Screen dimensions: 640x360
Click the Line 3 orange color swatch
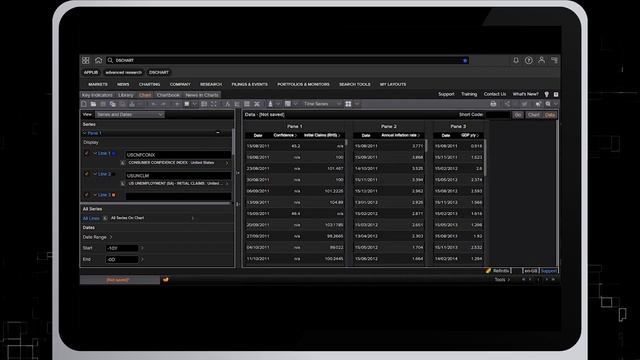click(x=114, y=195)
